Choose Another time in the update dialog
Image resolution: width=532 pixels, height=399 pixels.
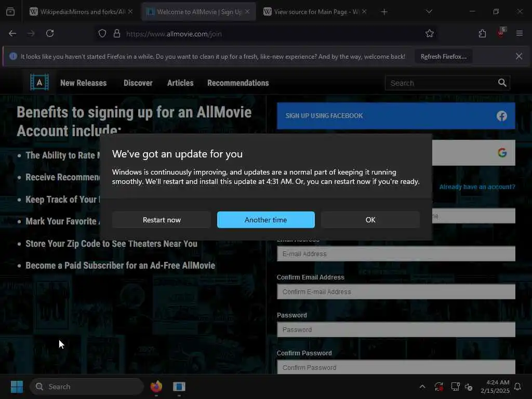click(x=265, y=220)
